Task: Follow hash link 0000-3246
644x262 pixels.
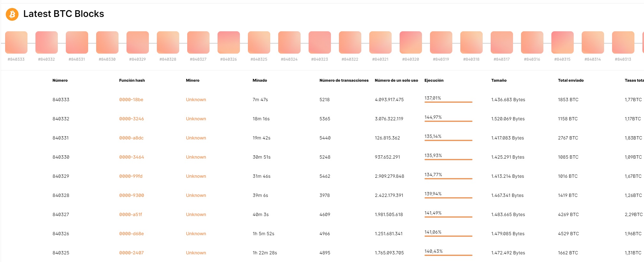Action: click(132, 119)
